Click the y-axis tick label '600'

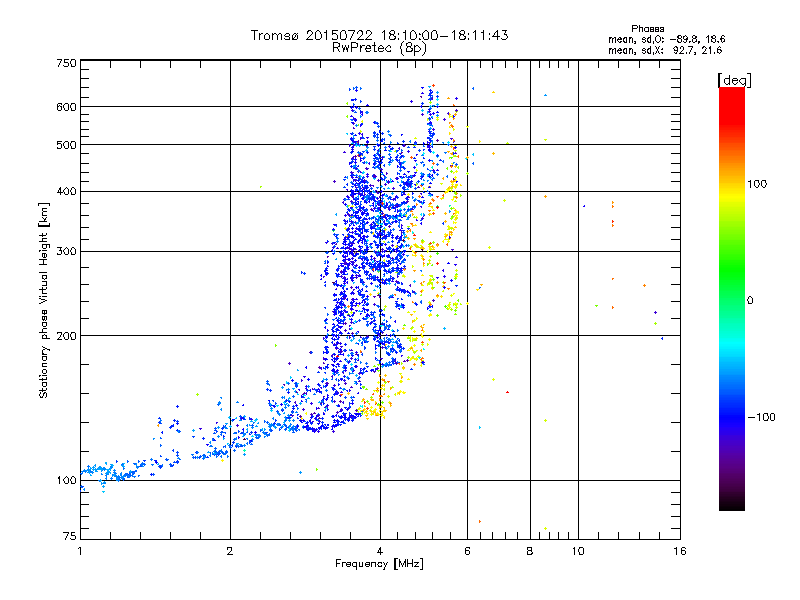66,107
